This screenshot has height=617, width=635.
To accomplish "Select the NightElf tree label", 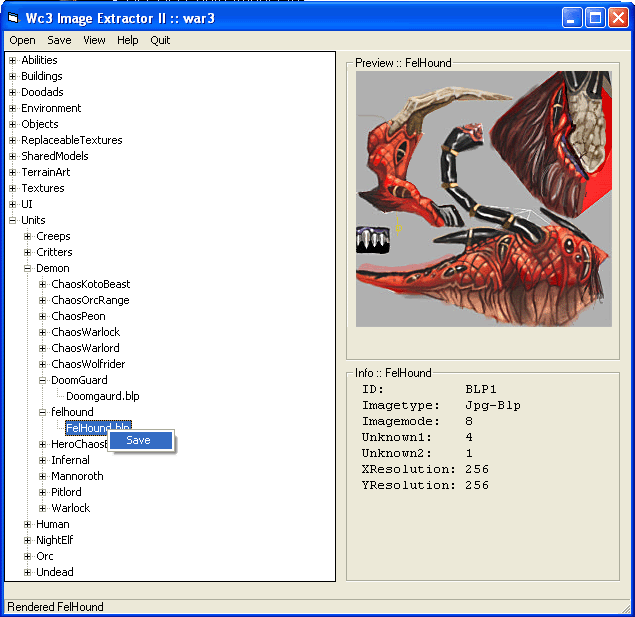I will coord(55,540).
